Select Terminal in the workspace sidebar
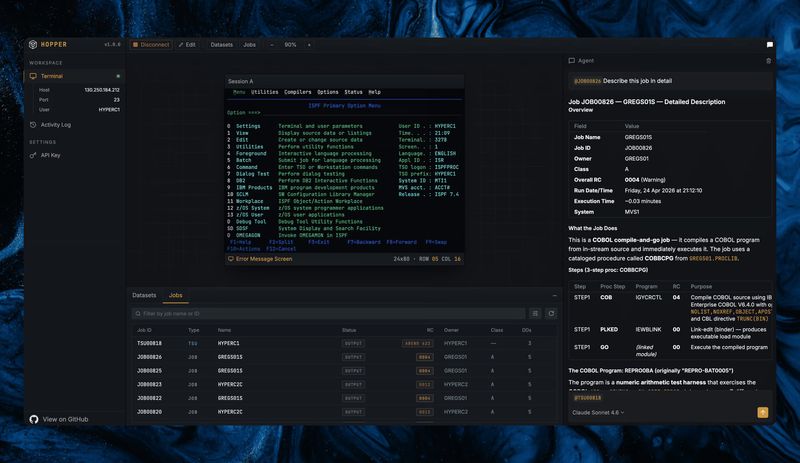Image resolution: width=800 pixels, height=463 pixels. pyautogui.click(x=74, y=76)
